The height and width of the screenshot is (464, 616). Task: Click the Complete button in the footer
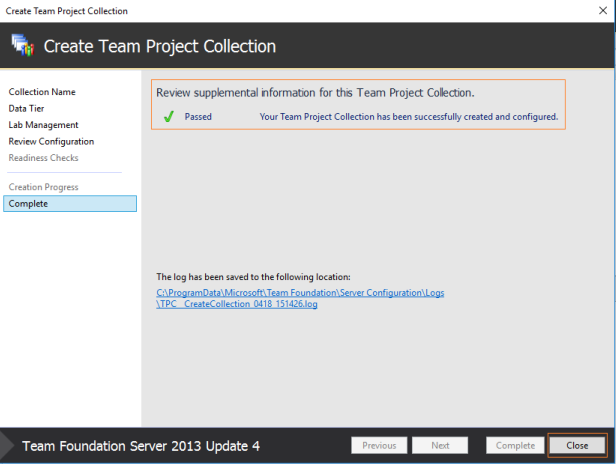515,446
